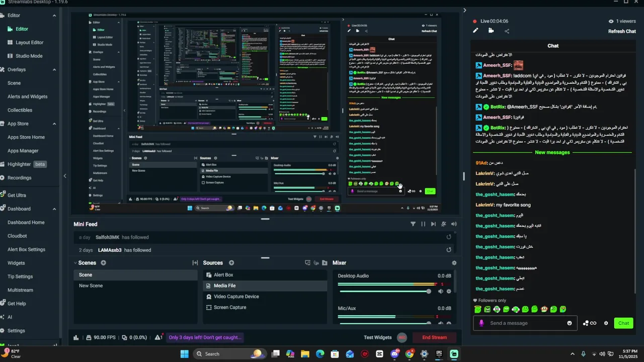
Task: Share the stream
Action: point(507,31)
